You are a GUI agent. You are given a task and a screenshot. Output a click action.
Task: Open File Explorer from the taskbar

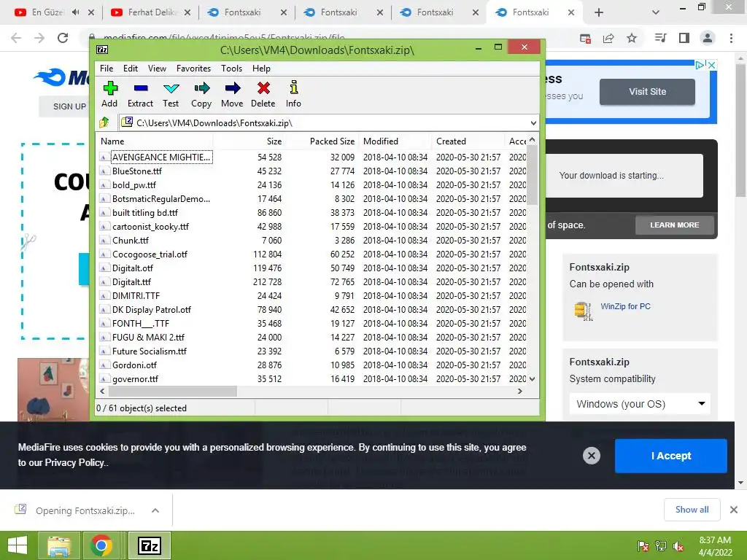tap(59, 545)
